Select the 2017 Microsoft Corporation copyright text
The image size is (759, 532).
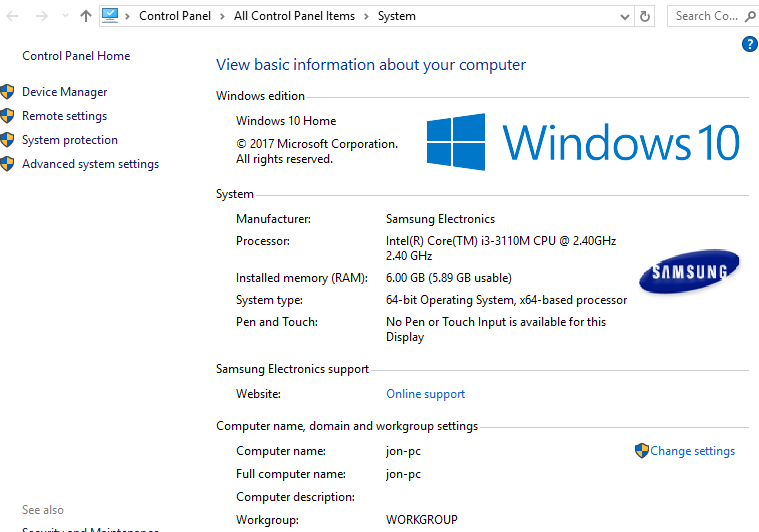(x=317, y=151)
